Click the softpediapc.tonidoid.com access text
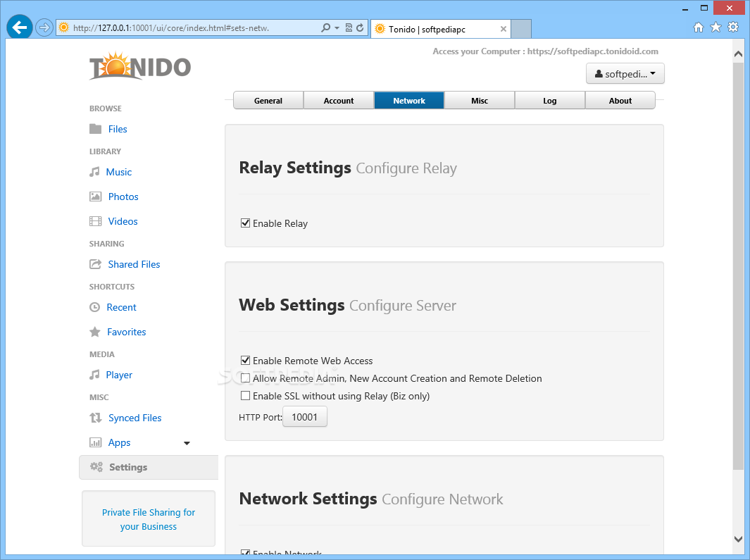The width and height of the screenshot is (750, 560). coord(545,51)
